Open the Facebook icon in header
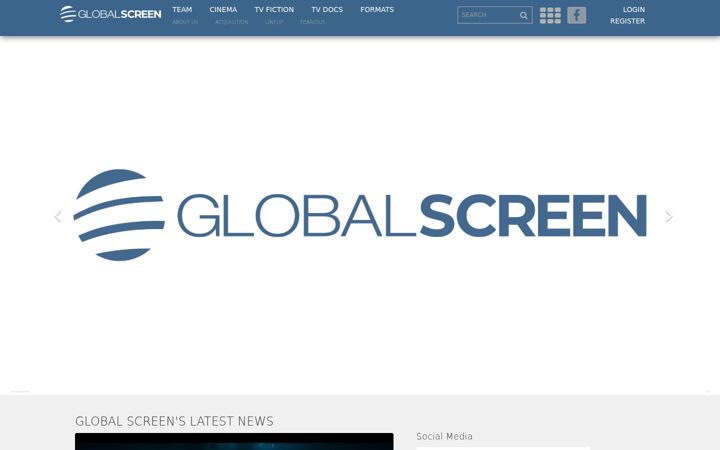 point(576,16)
